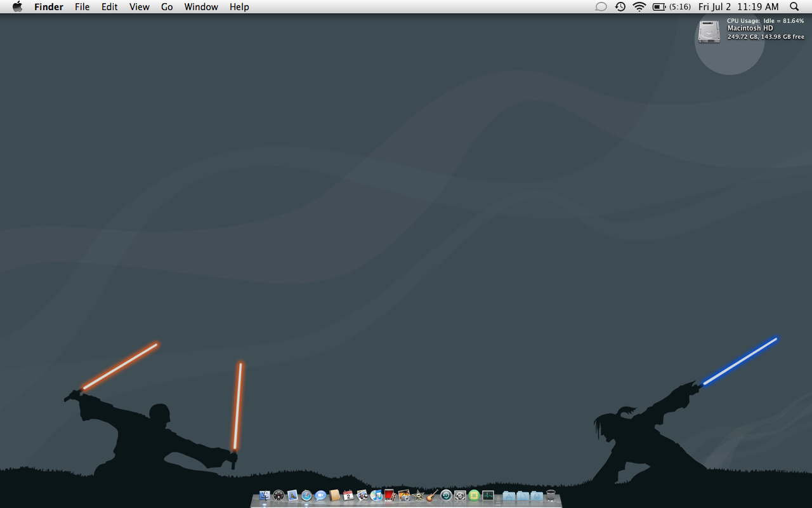Select the Macintosh HD desktop drive icon
This screenshot has height=508, width=812.
click(709, 31)
